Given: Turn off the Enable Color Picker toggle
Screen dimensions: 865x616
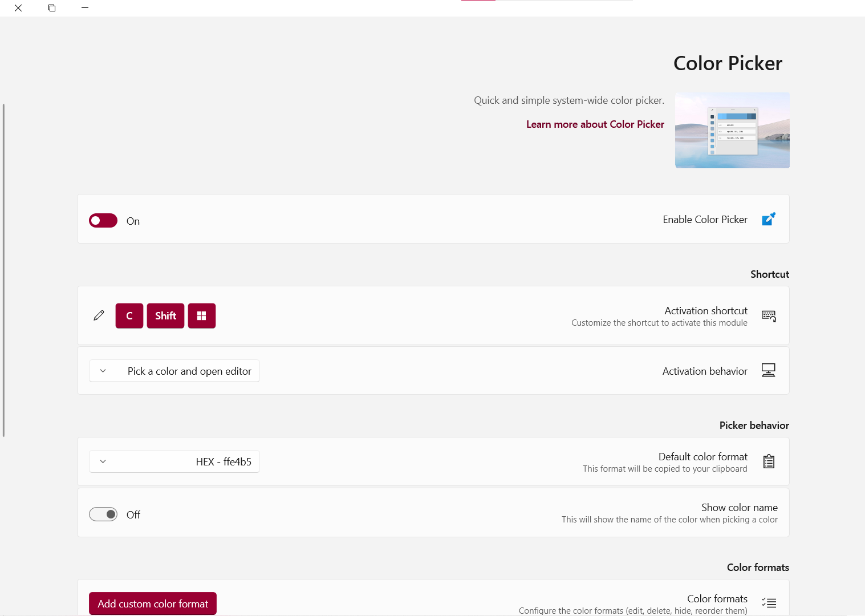Looking at the screenshot, I should [x=103, y=221].
